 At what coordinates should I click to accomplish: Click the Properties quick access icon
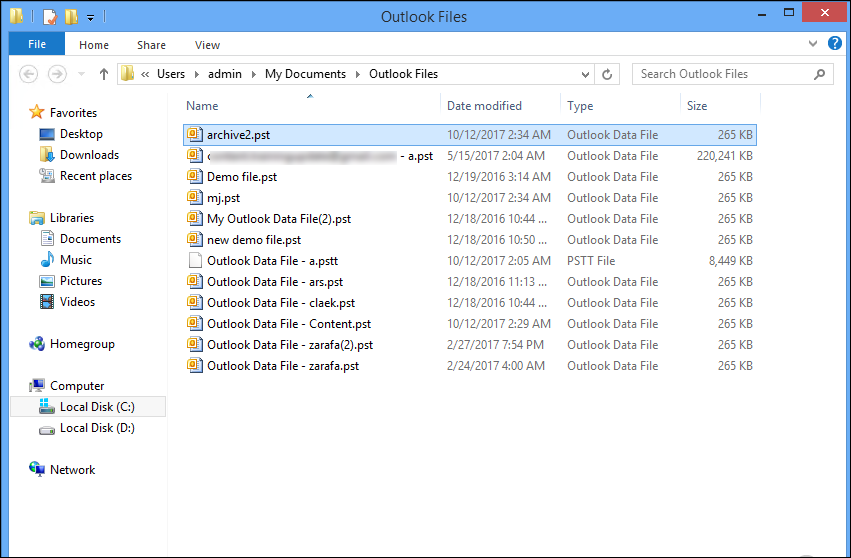(x=49, y=16)
